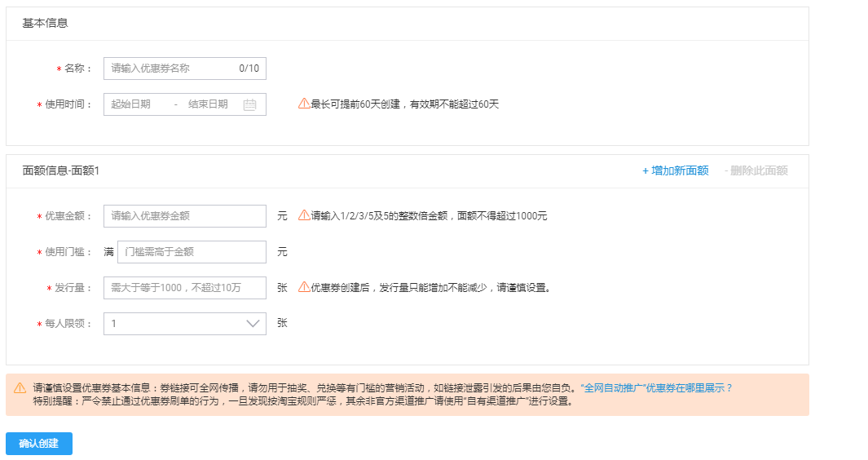Image resolution: width=868 pixels, height=460 pixels.
Task: Click the 基本信息 section header
Action: click(45, 23)
